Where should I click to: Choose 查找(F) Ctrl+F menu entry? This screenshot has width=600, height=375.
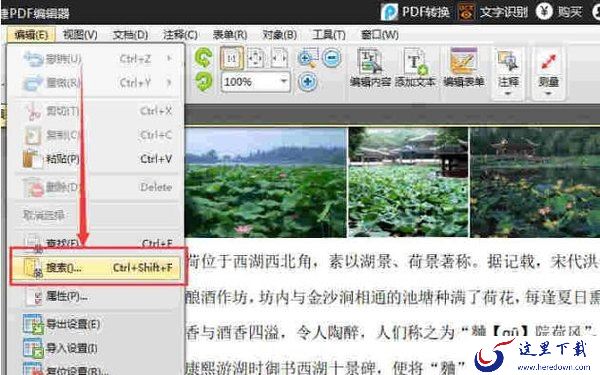(96, 243)
